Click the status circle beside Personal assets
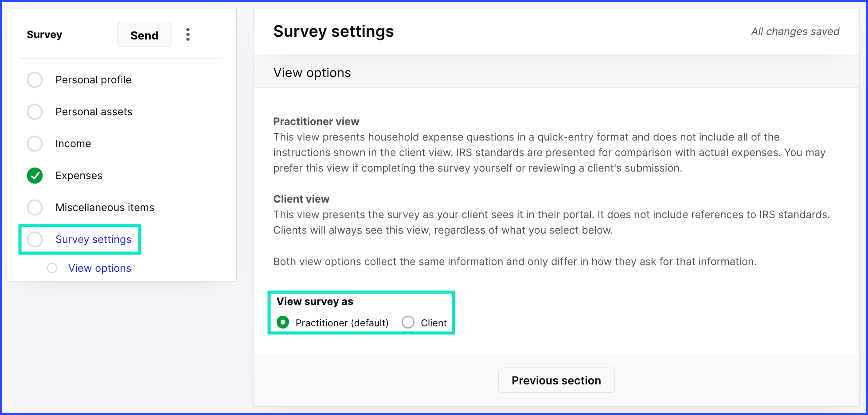Screen dimensions: 868x415 coord(35,112)
